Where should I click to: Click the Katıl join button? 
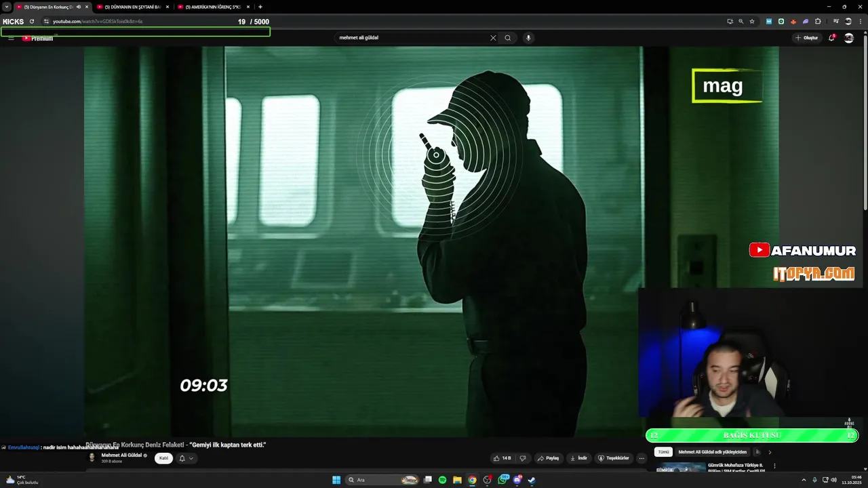pyautogui.click(x=163, y=458)
